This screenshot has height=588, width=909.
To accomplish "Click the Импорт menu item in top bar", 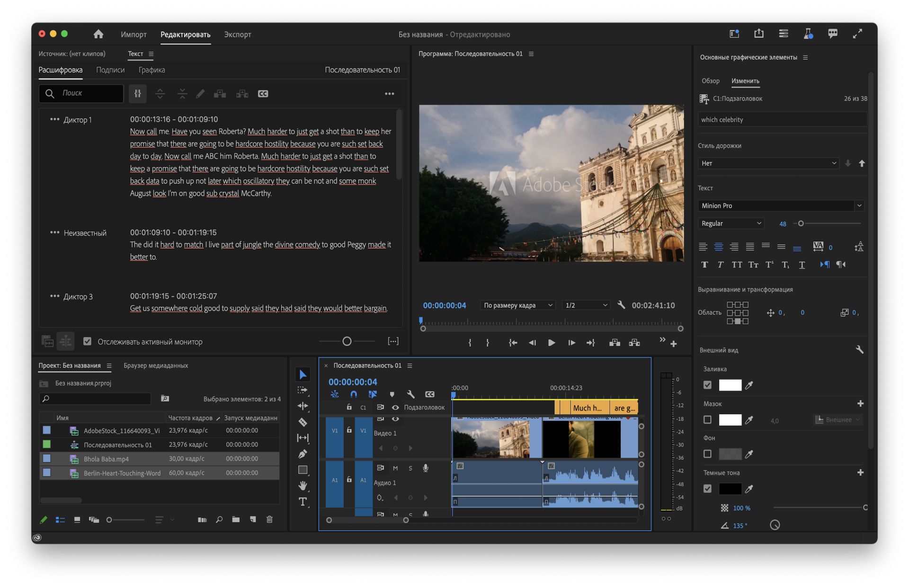I will click(x=133, y=34).
